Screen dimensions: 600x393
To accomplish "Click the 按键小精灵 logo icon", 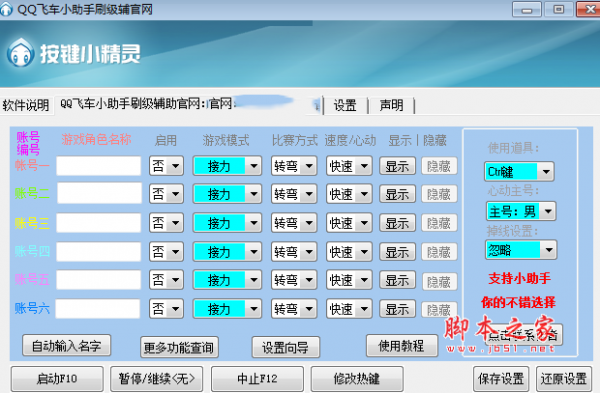I will pyautogui.click(x=20, y=53).
